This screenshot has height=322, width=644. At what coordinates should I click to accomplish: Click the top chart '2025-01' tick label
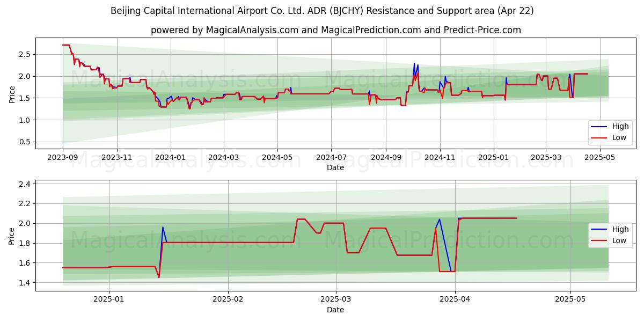(493, 158)
